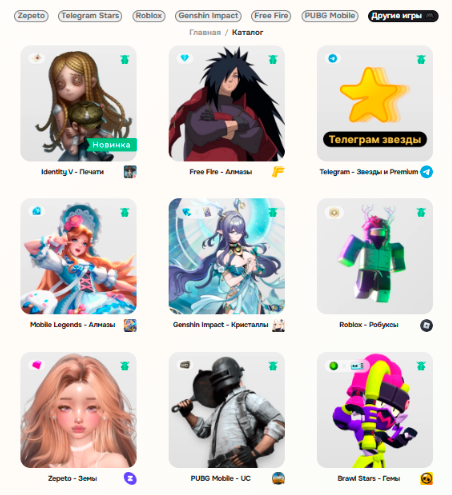Click the Roblox logo icon beside Робуксы
Viewport: 452px width, 495px height.
(x=426, y=325)
